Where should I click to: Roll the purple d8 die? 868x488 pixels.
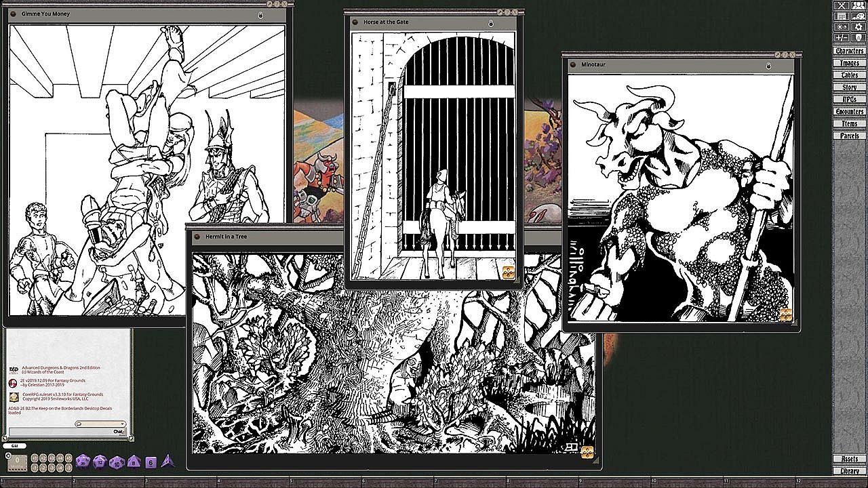[x=134, y=462]
